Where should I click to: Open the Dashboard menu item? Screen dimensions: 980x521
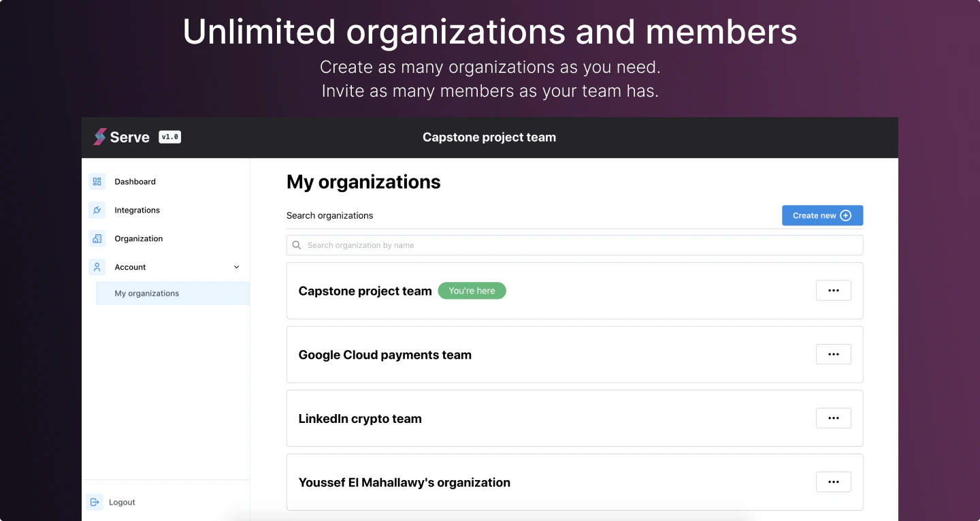click(135, 182)
